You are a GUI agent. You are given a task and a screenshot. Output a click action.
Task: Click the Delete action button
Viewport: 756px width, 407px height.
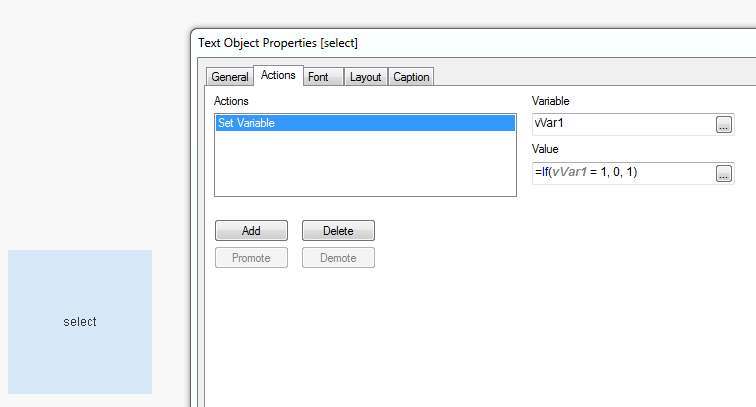click(x=338, y=231)
